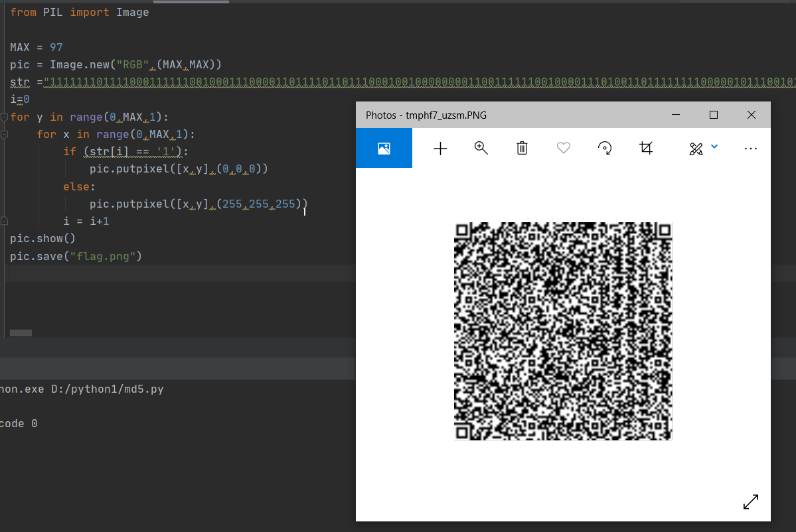796x532 pixels.
Task: Click the left editor scrollbar thumb
Action: [19, 333]
